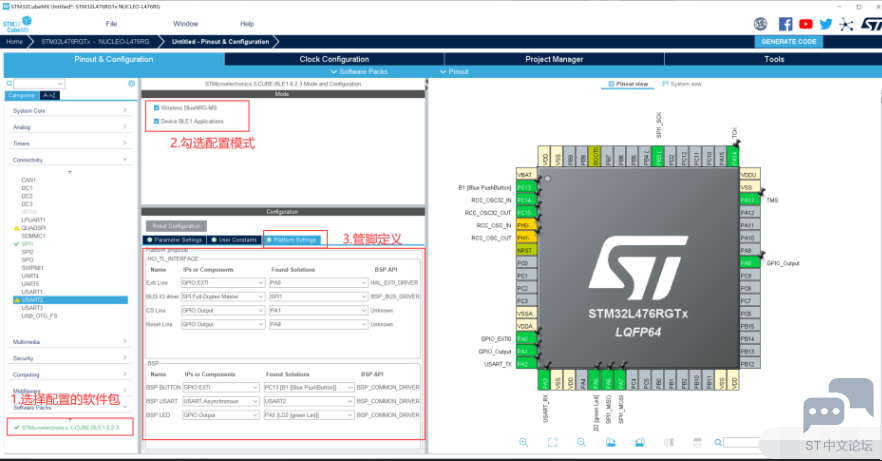Toggle Device BLE1 Applications checkbox
Screen dimensions: 882x461
156,121
